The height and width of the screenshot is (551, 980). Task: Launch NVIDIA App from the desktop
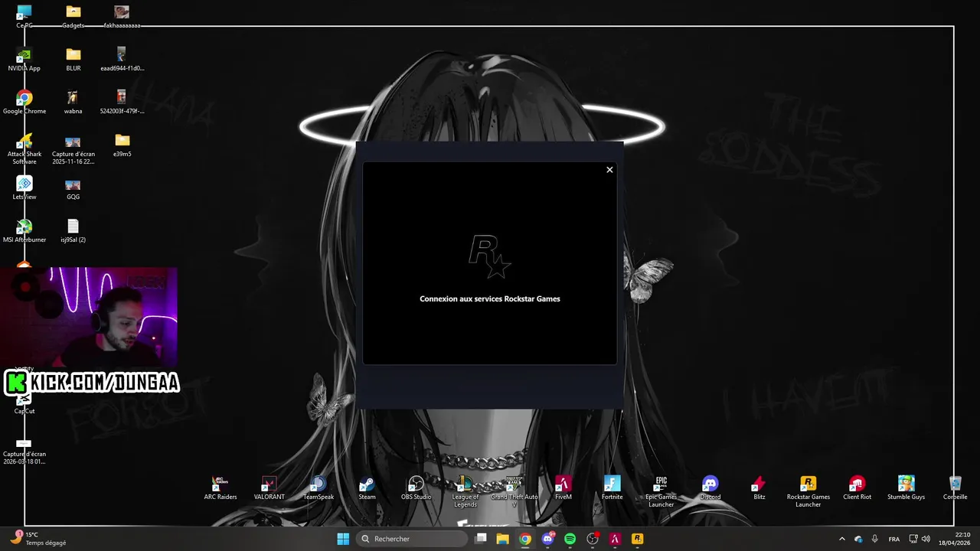(24, 60)
